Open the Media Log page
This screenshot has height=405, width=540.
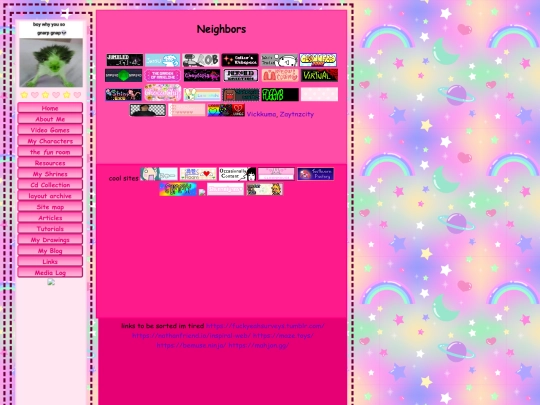pos(50,273)
